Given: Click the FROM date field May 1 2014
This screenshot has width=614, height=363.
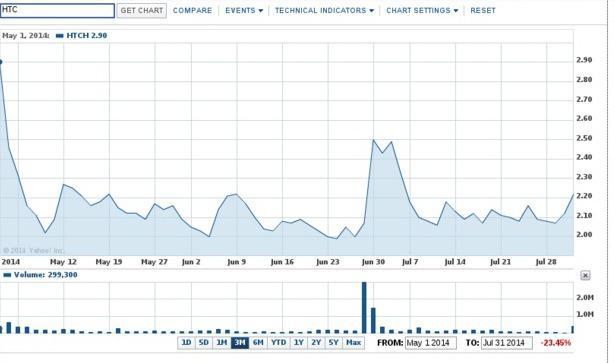Looking at the screenshot, I should pos(430,343).
